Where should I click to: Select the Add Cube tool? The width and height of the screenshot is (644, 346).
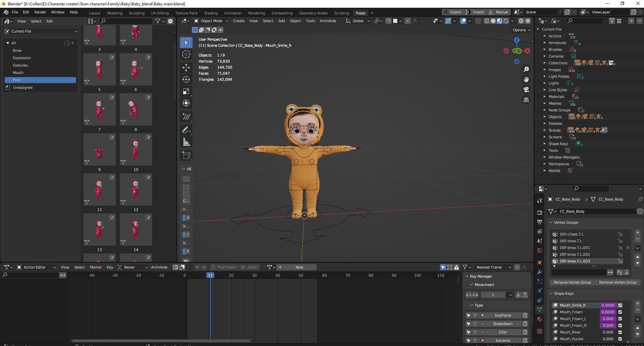[x=186, y=155]
